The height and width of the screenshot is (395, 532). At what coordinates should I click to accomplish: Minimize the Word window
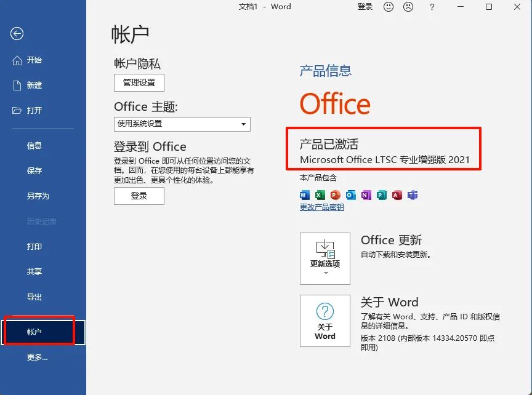point(461,7)
